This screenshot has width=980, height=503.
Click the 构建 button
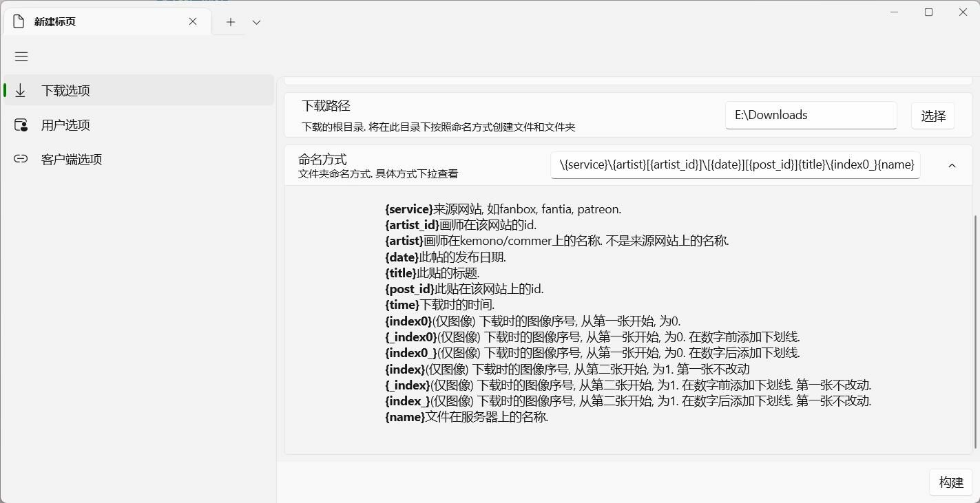(x=951, y=482)
